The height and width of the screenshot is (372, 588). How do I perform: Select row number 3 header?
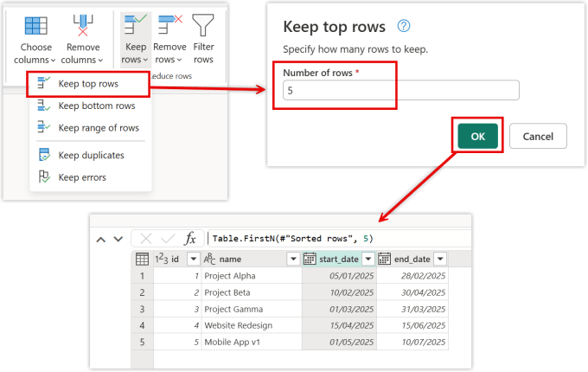[x=142, y=309]
